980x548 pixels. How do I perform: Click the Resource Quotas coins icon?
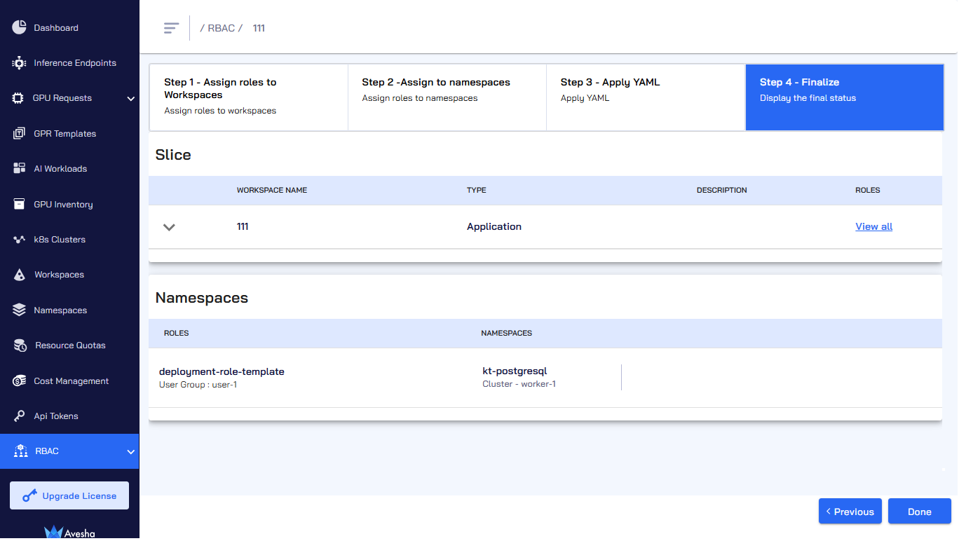point(21,345)
